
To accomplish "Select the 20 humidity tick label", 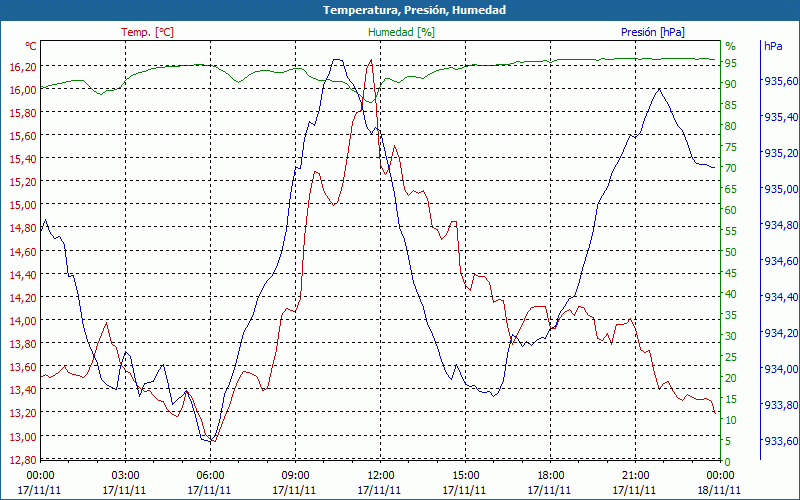I will click(731, 378).
